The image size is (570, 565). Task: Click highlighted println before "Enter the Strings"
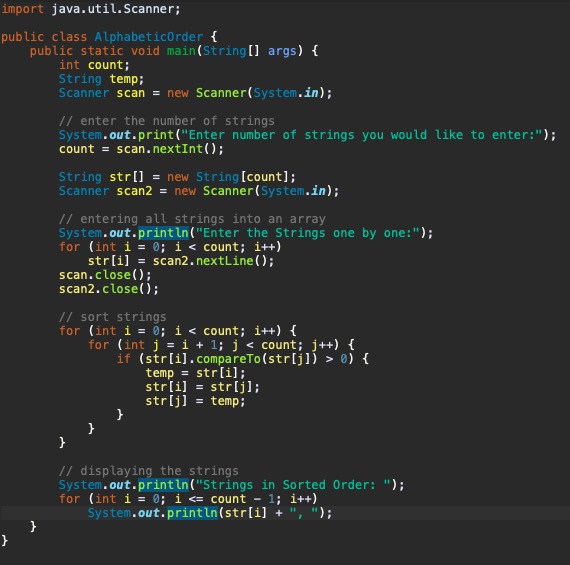163,233
